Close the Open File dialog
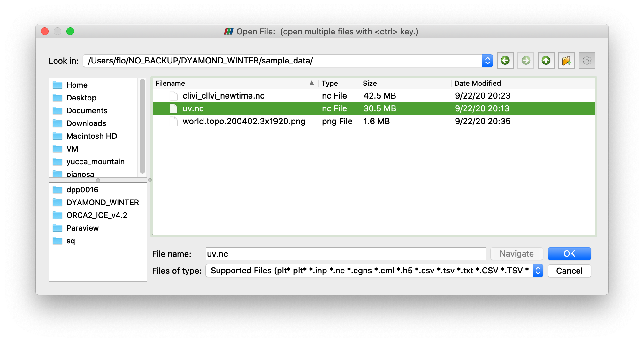Image resolution: width=644 pixels, height=342 pixels. tap(45, 31)
